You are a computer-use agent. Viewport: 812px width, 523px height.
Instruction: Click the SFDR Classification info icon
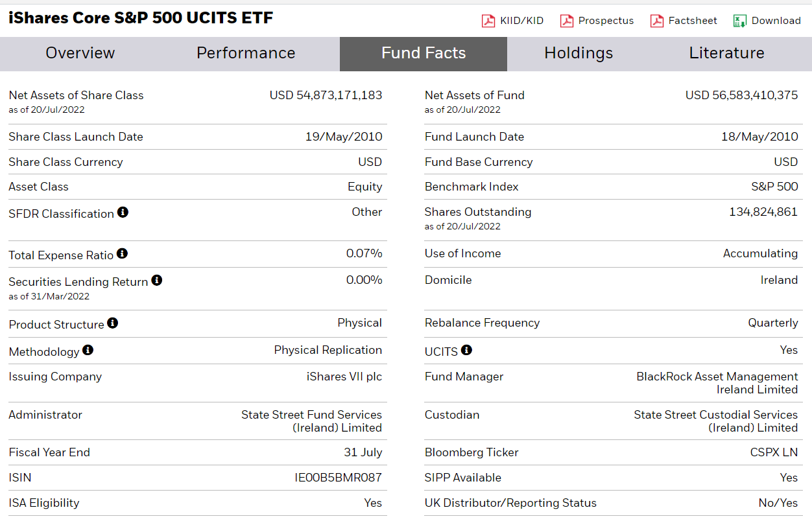(x=123, y=212)
